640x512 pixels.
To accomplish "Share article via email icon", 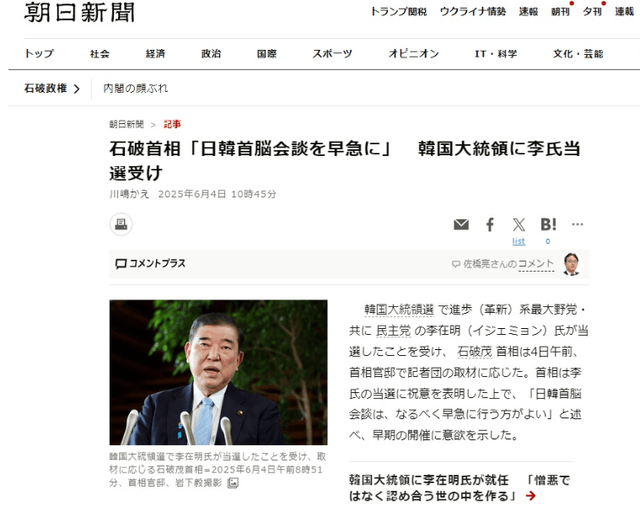I will 461,224.
